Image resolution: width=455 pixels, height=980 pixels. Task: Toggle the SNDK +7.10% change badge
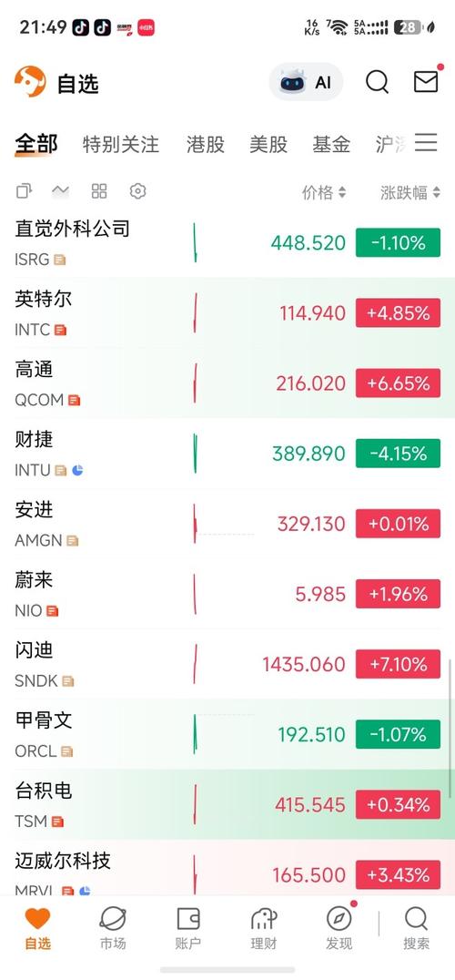(x=398, y=664)
